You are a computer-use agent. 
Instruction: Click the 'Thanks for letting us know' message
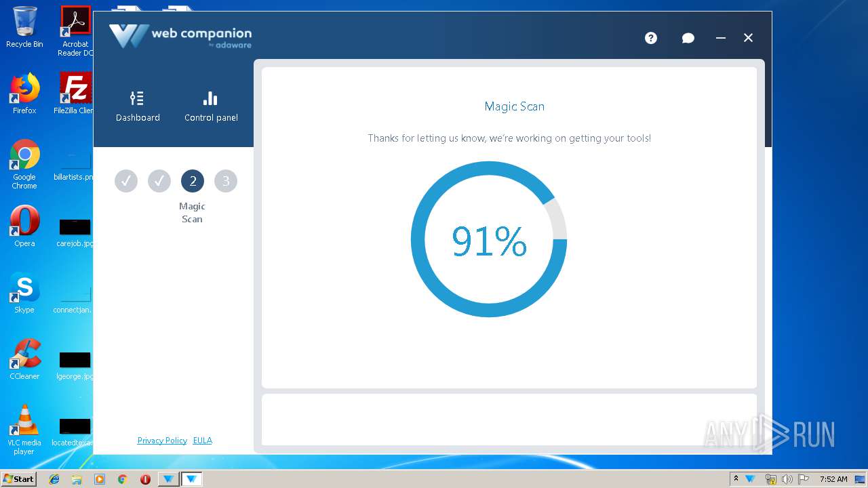click(x=509, y=138)
